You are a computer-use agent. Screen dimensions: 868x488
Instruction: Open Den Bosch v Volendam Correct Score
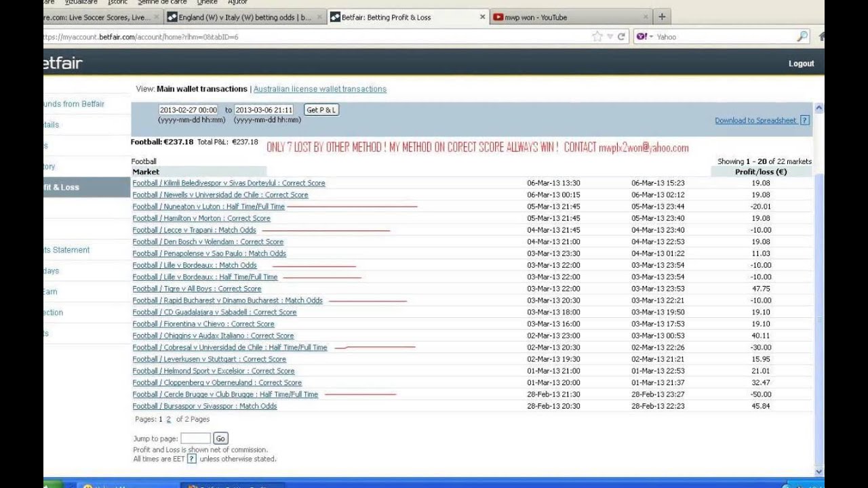pos(208,242)
